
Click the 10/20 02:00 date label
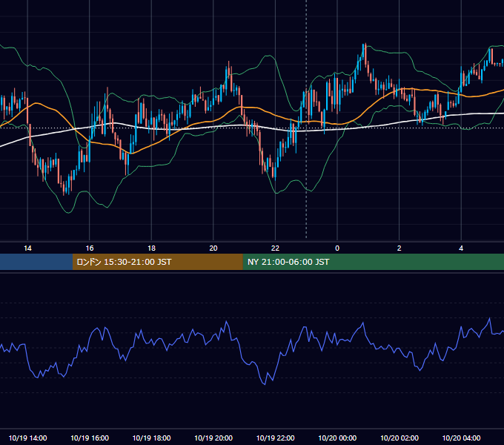[399, 438]
